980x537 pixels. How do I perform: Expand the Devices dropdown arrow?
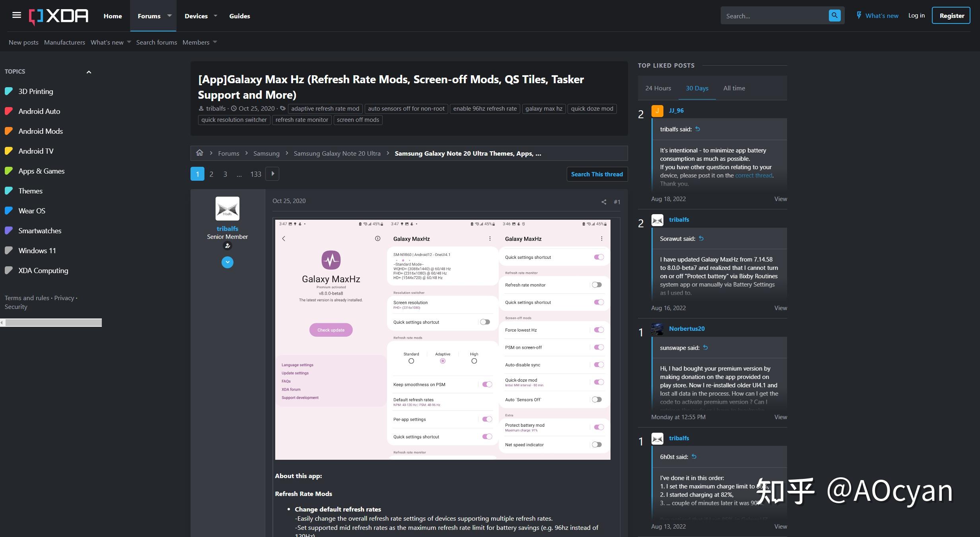(x=216, y=16)
